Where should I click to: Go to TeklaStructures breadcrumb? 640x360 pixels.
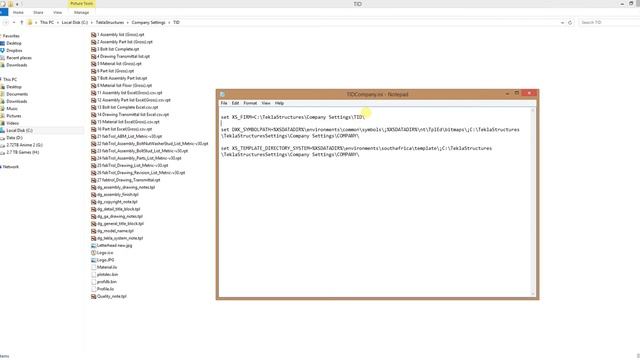pos(110,22)
